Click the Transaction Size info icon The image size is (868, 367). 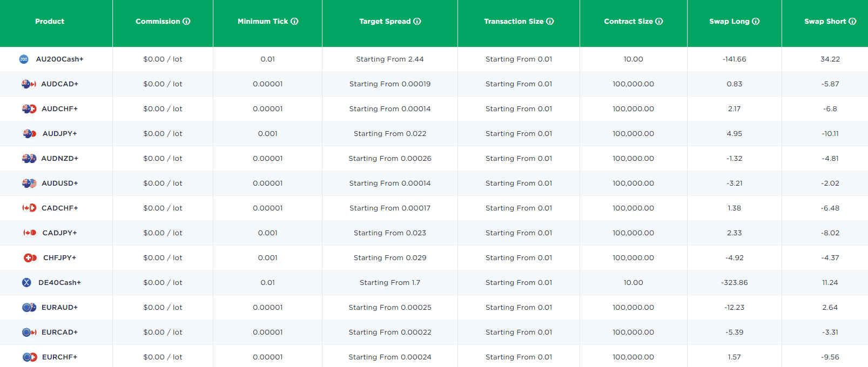[x=550, y=22]
